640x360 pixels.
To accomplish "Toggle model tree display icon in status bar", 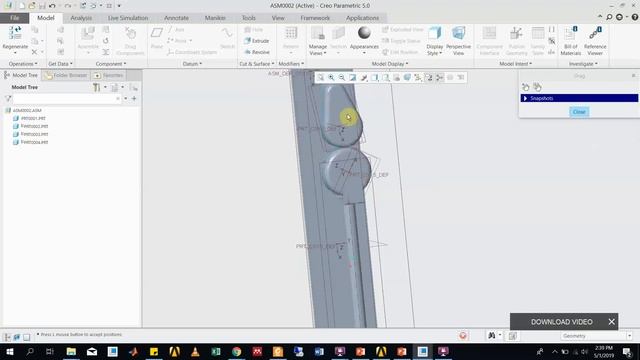I will pos(7,337).
